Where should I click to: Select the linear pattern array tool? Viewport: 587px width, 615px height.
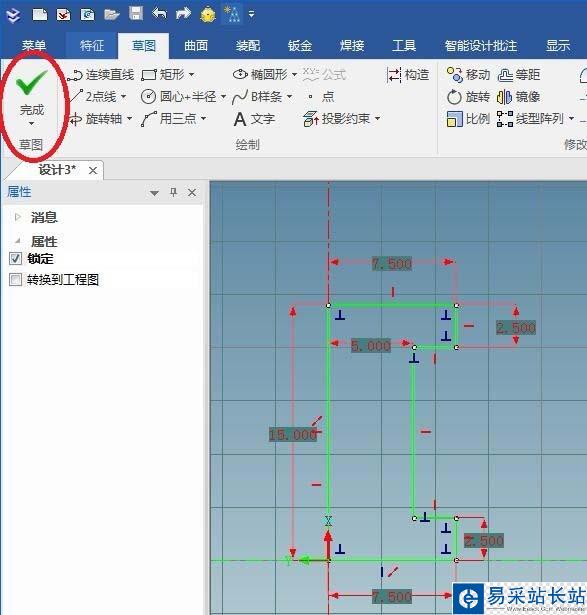point(530,119)
